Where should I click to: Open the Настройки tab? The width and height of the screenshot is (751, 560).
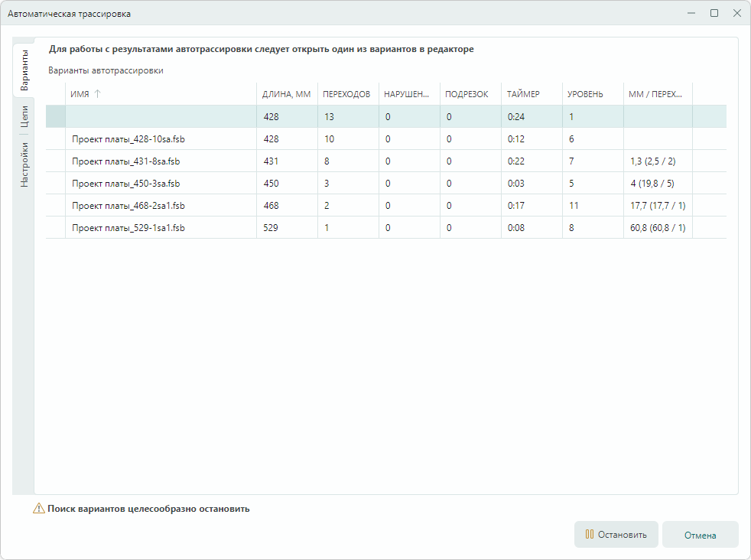coord(24,164)
